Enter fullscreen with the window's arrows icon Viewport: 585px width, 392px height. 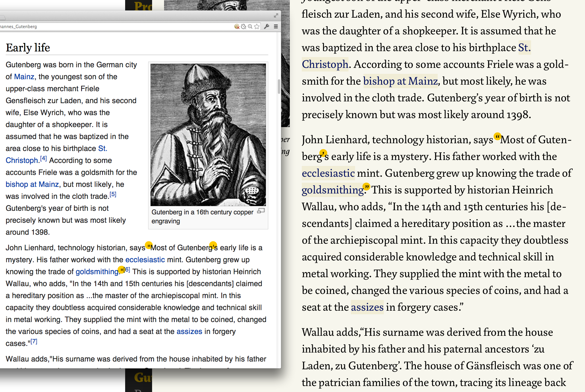coord(276,16)
